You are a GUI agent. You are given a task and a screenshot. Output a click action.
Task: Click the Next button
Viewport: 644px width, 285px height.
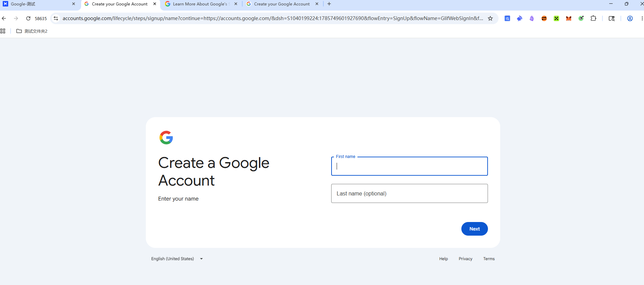[475, 229]
